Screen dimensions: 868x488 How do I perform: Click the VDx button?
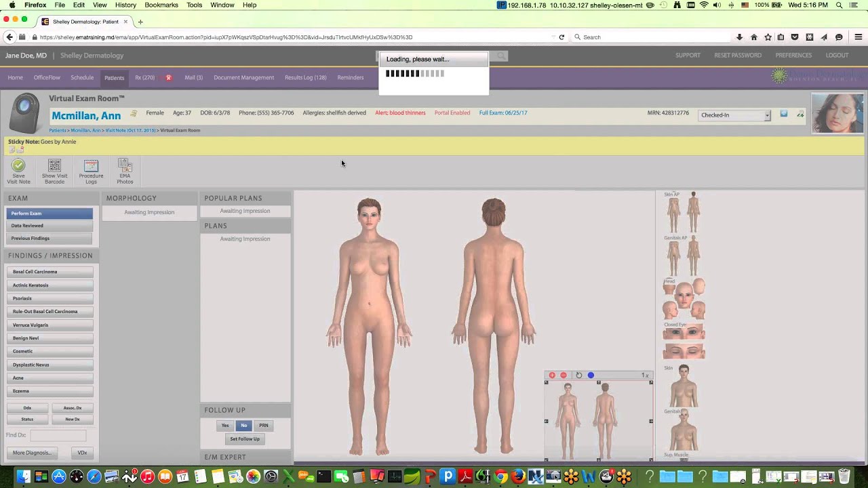(82, 453)
